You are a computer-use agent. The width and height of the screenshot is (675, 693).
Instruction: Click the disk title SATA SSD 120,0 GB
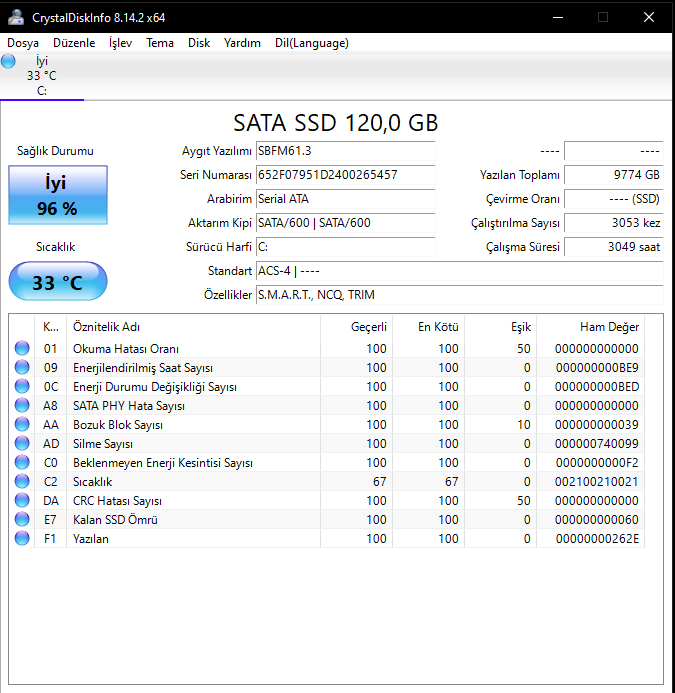coord(336,122)
